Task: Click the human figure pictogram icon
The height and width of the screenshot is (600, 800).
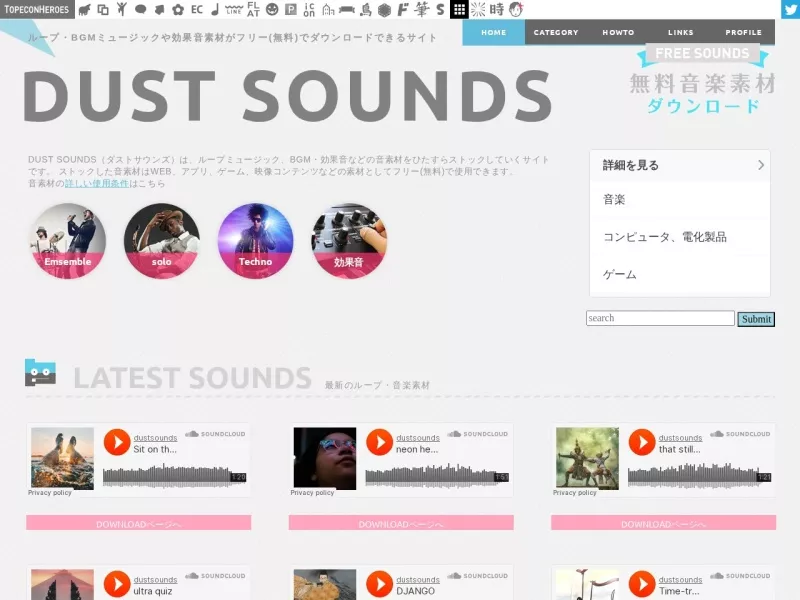Action: 121,9
